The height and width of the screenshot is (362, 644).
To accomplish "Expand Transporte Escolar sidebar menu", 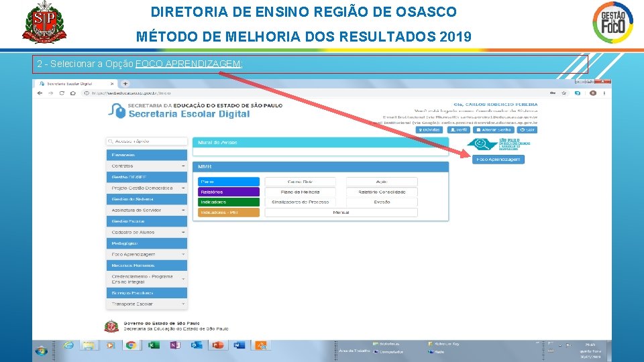I will pos(147,304).
